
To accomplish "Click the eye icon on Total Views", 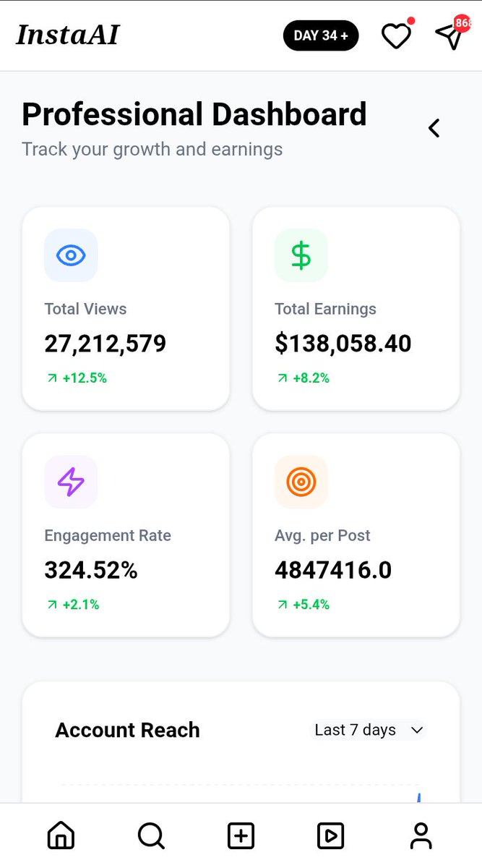I will tap(71, 255).
